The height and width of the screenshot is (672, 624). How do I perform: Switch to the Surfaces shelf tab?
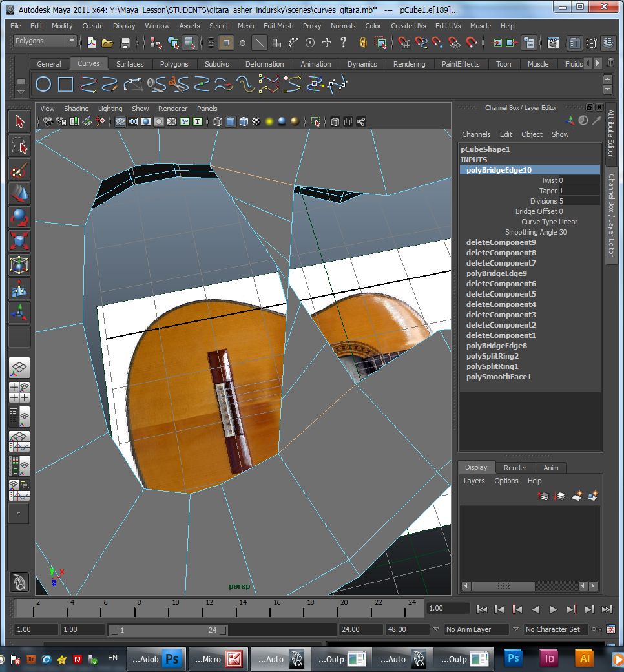pyautogui.click(x=130, y=64)
